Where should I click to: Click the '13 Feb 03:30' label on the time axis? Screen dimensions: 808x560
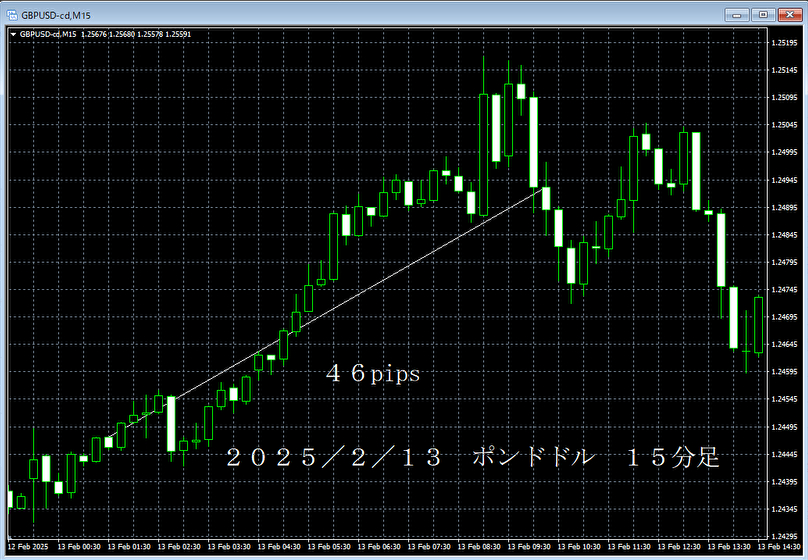[229, 547]
